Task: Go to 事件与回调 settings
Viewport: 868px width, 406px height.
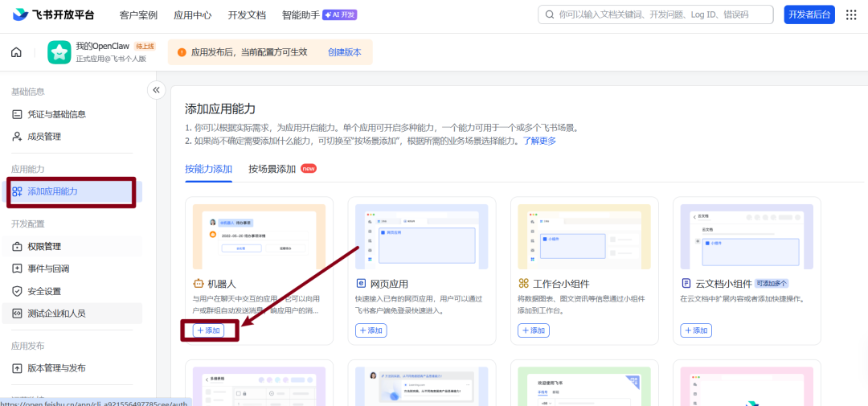Action: 48,269
